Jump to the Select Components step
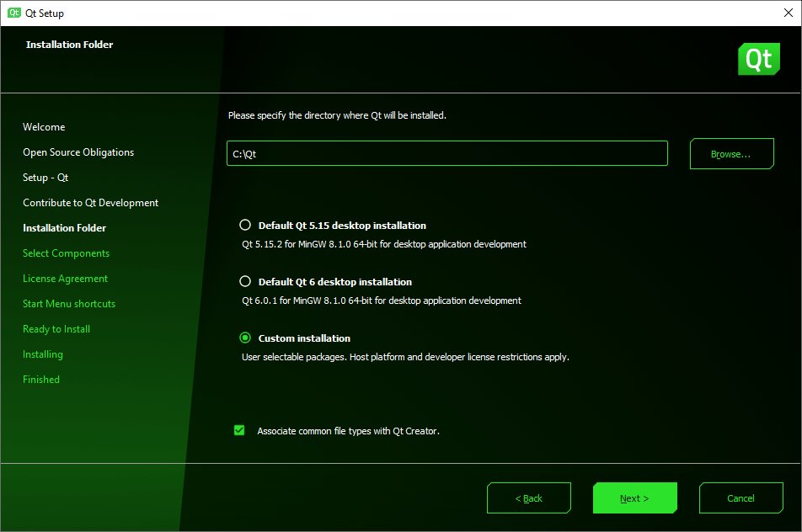This screenshot has width=802, height=532. click(66, 253)
